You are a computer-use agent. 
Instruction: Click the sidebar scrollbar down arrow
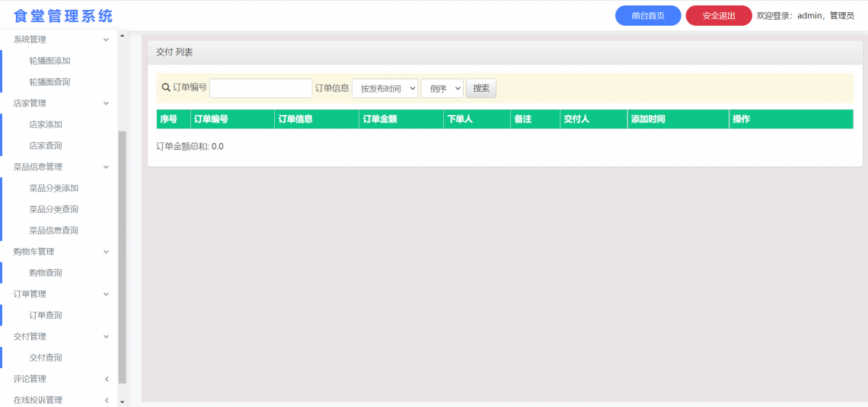(123, 402)
